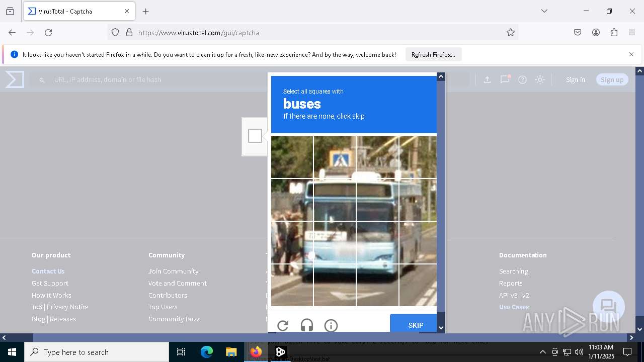Click the Sign in link
Screen dimensions: 644x362
click(x=576, y=79)
